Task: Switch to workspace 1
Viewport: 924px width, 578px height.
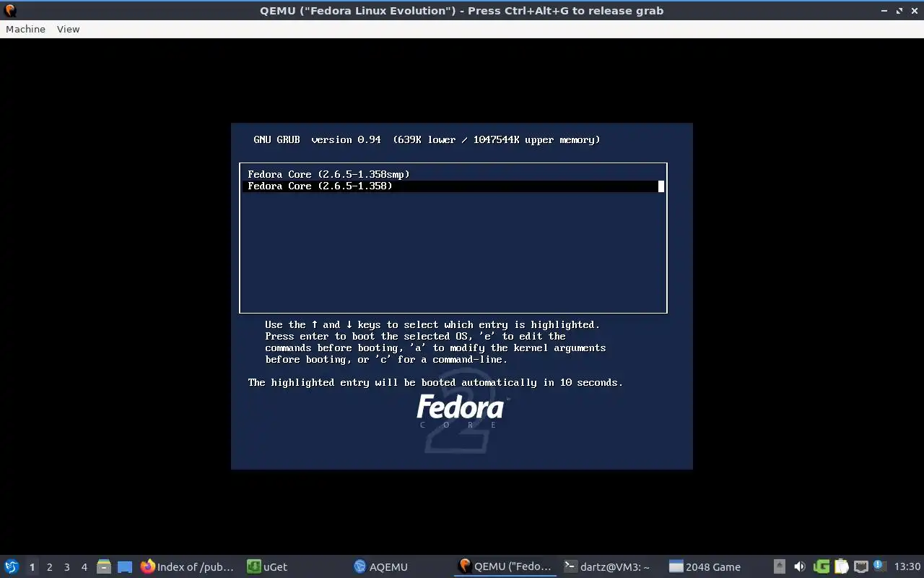Action: 32,567
